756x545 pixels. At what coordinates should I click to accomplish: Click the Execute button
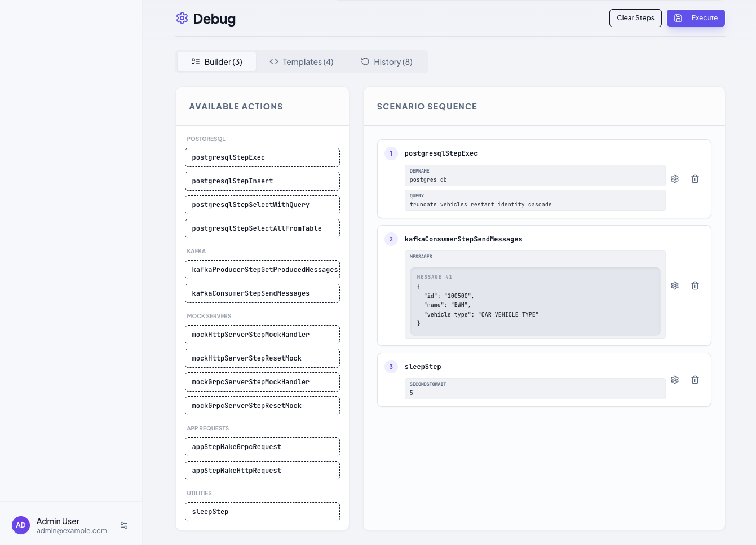click(x=696, y=18)
